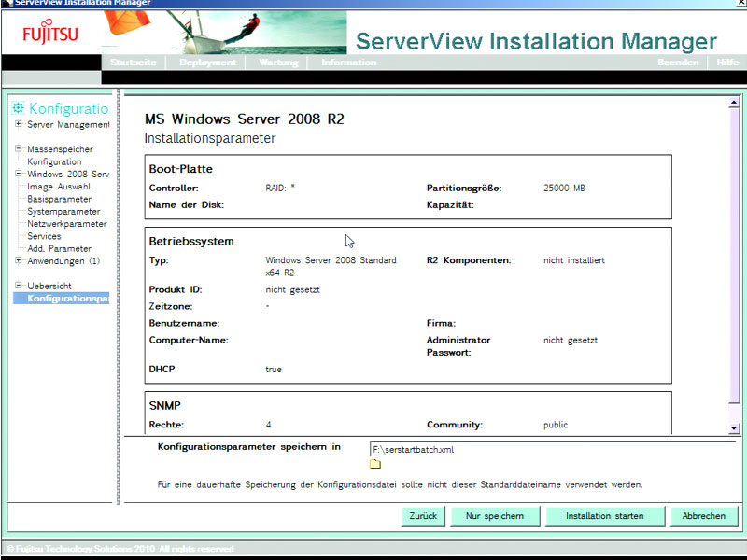Click the 'SNMP' section heading
Screen dimensions: 747x560
pos(165,406)
